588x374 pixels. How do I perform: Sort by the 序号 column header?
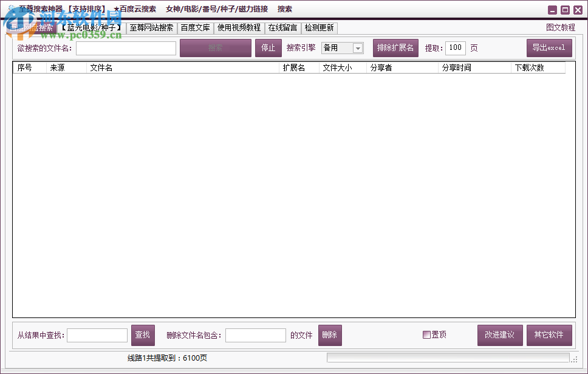[x=30, y=68]
